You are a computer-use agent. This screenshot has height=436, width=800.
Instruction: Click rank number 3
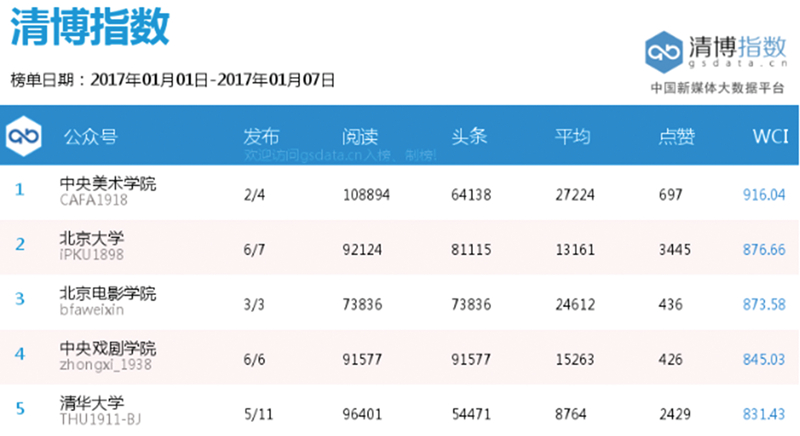pos(19,299)
